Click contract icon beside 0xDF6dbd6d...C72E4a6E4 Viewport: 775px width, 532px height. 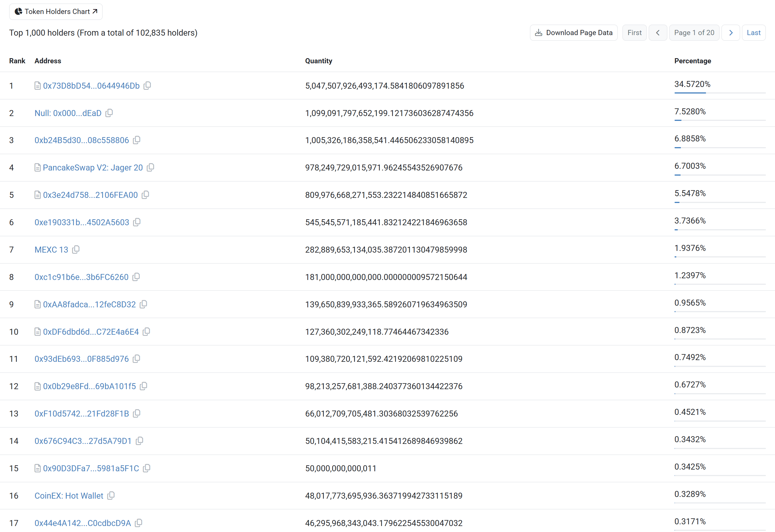tap(38, 331)
